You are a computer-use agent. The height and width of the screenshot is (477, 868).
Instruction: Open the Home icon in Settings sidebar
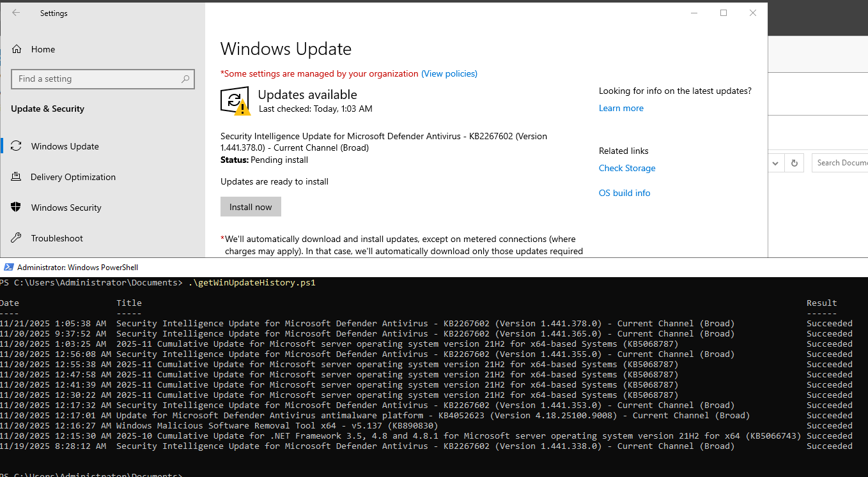[x=17, y=49]
